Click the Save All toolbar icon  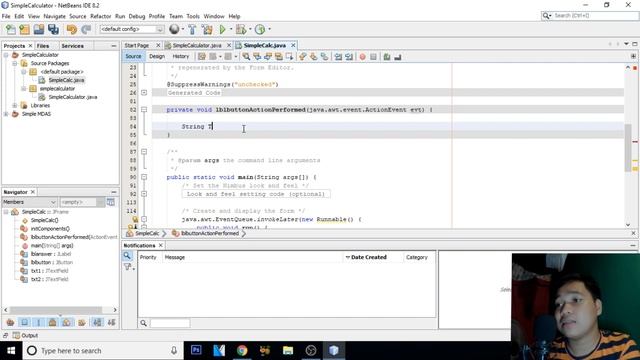click(53, 29)
